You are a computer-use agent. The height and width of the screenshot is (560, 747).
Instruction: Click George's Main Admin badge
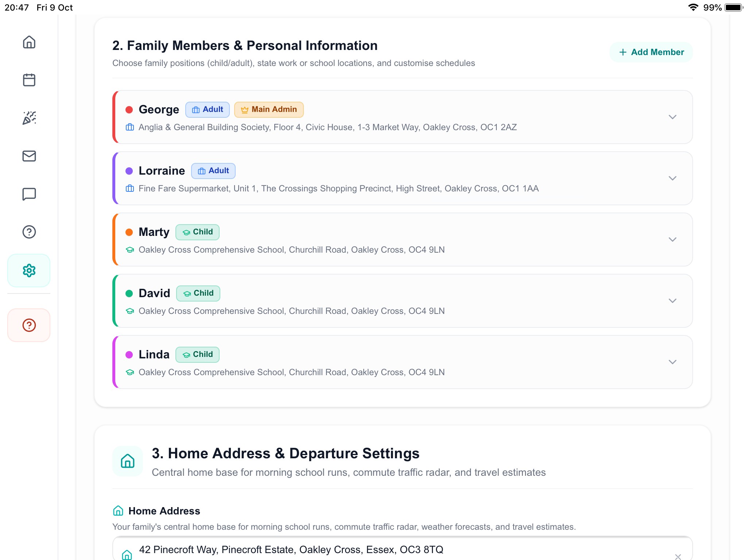269,110
